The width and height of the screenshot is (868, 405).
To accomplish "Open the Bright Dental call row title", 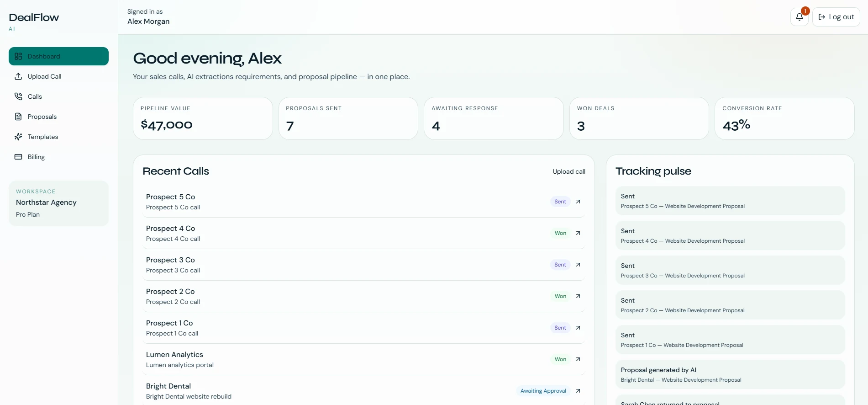I will (168, 386).
